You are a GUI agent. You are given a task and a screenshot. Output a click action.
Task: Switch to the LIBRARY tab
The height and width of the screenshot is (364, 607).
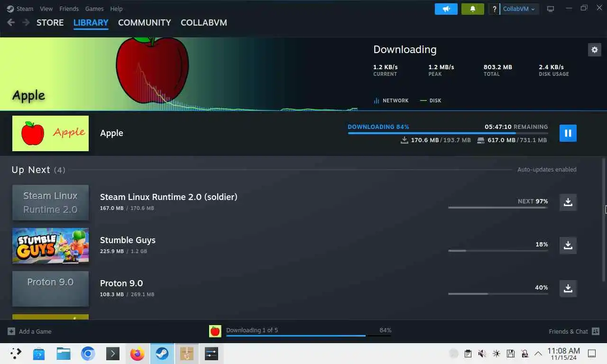point(91,22)
